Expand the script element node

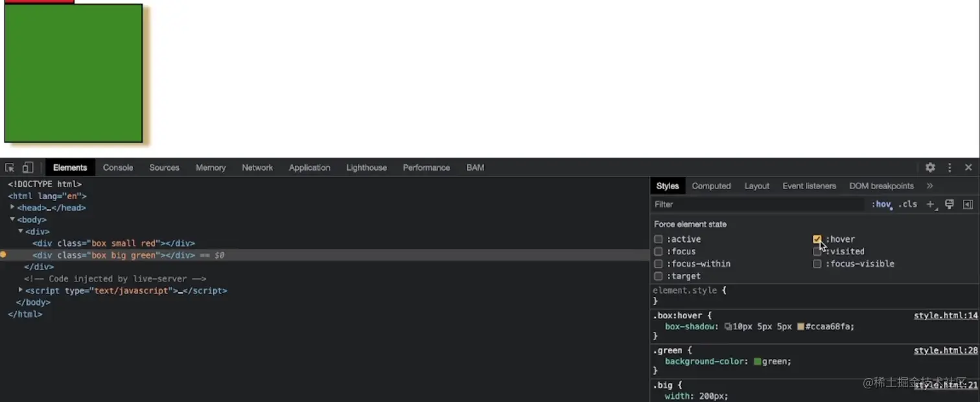(x=21, y=290)
